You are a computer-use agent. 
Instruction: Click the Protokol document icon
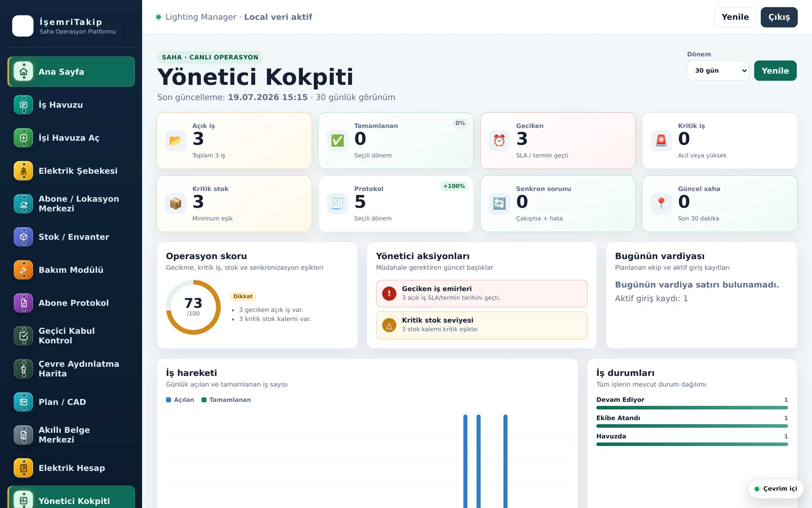[337, 204]
